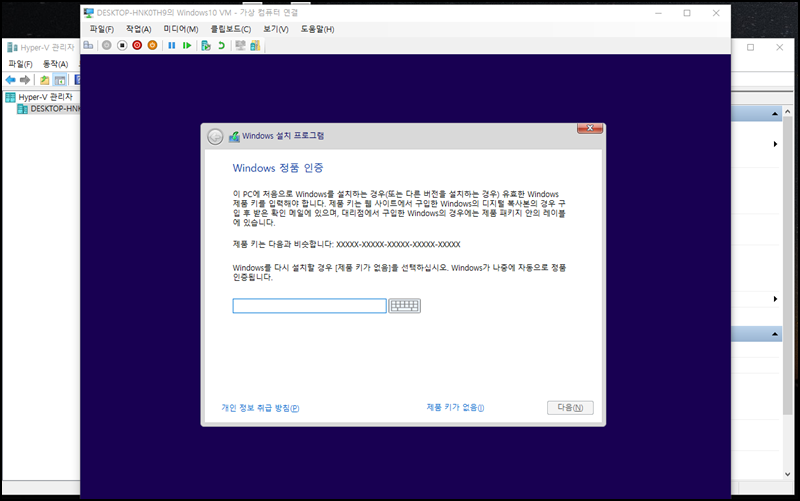Open 파일(F) menu in VM connection window
This screenshot has width=800, height=501.
coord(102,29)
